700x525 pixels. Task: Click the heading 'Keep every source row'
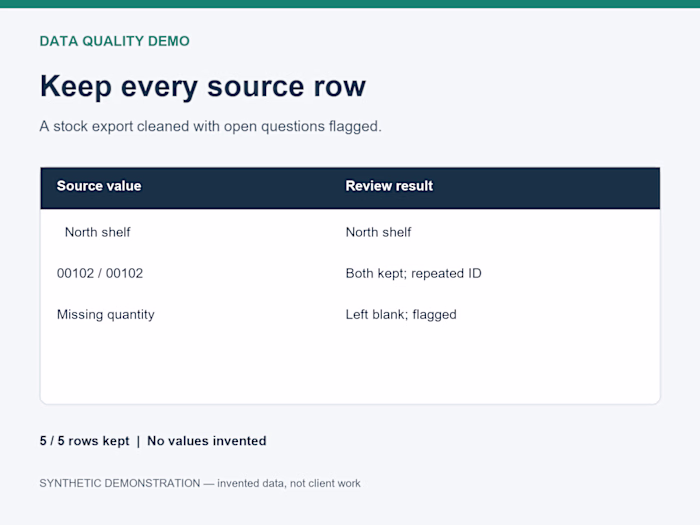[x=203, y=86]
